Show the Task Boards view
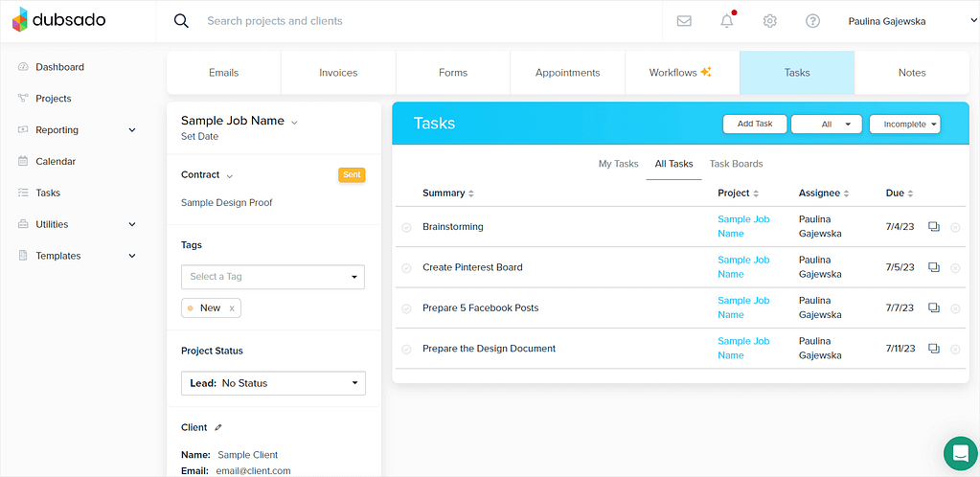 pyautogui.click(x=737, y=164)
